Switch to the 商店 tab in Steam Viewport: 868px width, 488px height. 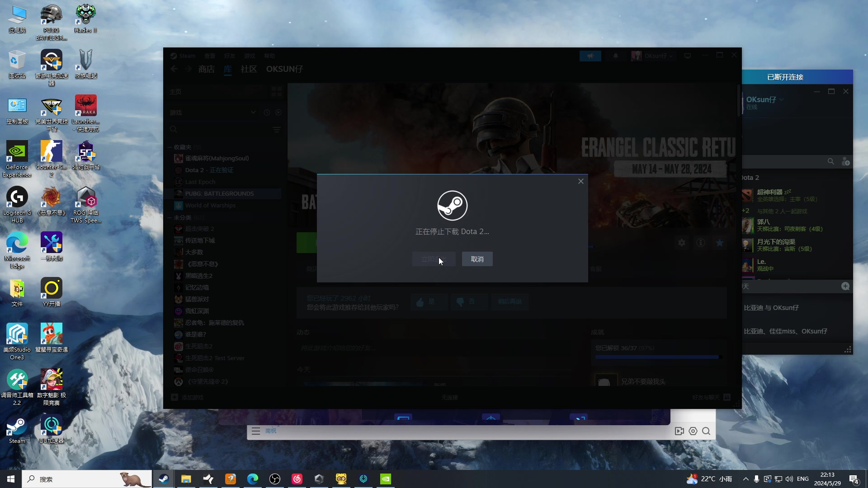pyautogui.click(x=207, y=69)
